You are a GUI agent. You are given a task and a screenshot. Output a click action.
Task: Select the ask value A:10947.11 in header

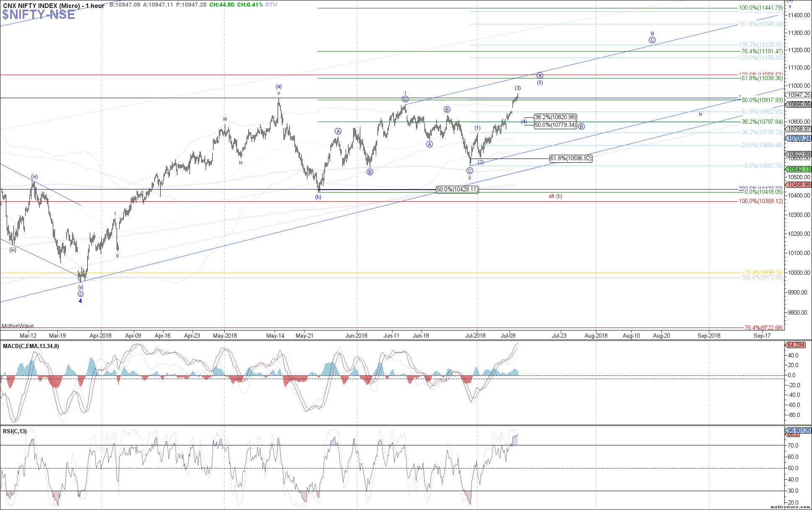(158, 5)
